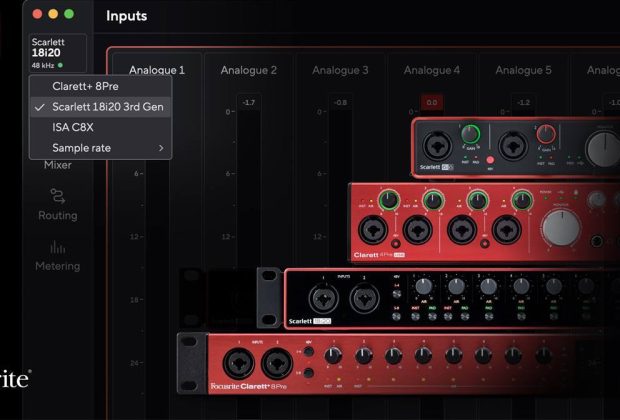Click the Scarlett 2i2 hardware image
Viewport: 620px width, 420px height.
click(516, 148)
